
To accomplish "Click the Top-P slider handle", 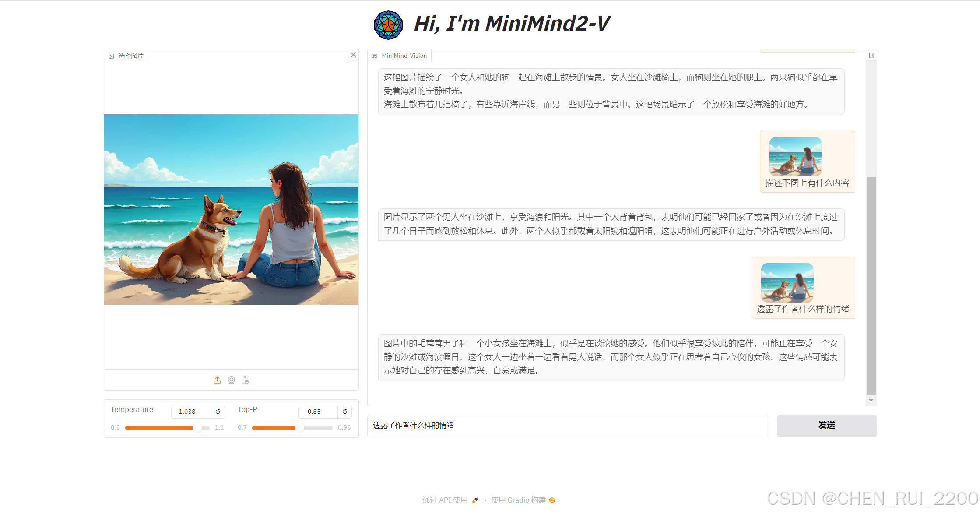I will pyautogui.click(x=300, y=428).
